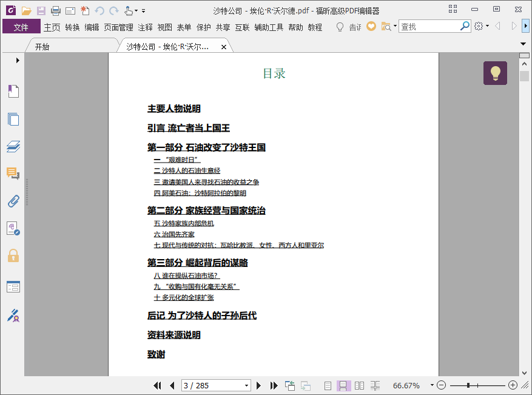The width and height of the screenshot is (532, 395).
Task: Open the Security lock panel
Action: [13, 255]
